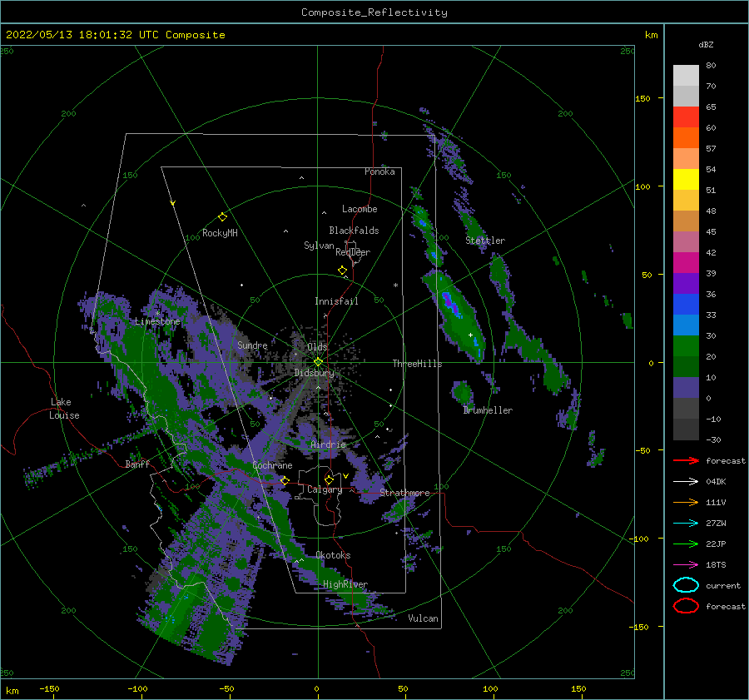Image resolution: width=749 pixels, height=700 pixels.
Task: Click the Sylvan map label
Action: tap(319, 246)
